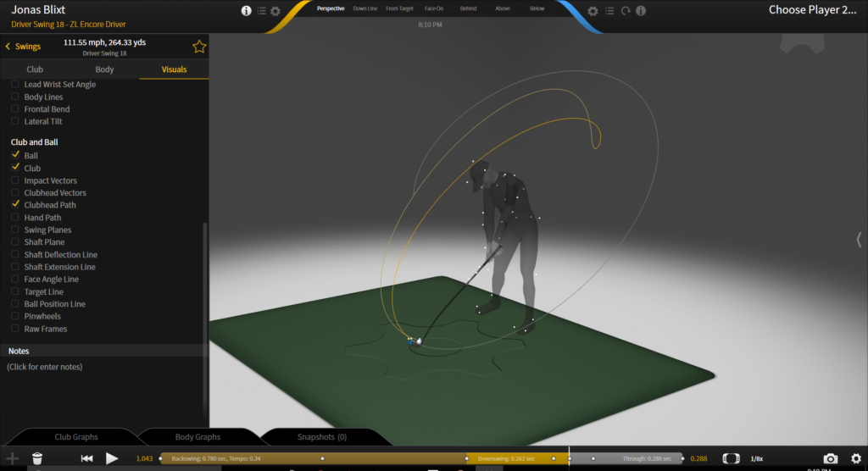The height and width of the screenshot is (471, 868).
Task: Click the Through timeline segment
Action: [x=626, y=458]
